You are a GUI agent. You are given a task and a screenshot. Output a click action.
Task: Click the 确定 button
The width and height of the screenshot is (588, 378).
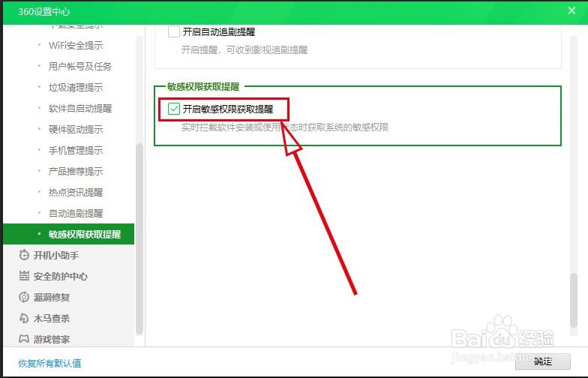(543, 361)
